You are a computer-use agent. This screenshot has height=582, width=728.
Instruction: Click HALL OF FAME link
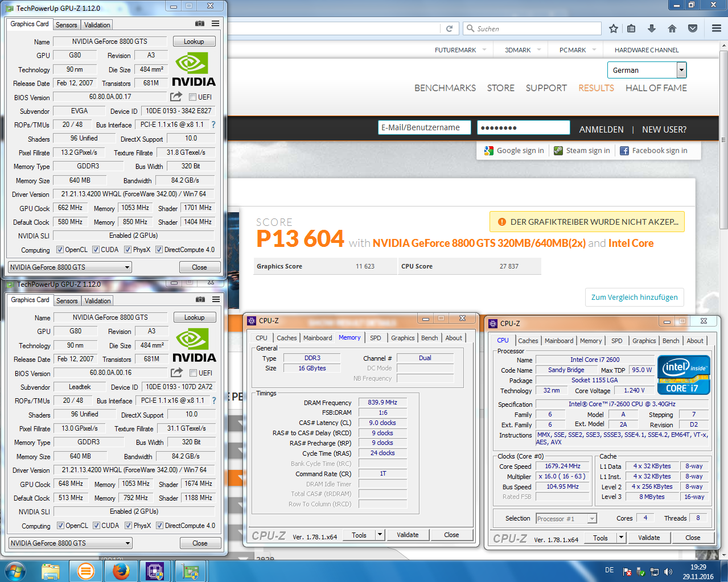(x=656, y=88)
